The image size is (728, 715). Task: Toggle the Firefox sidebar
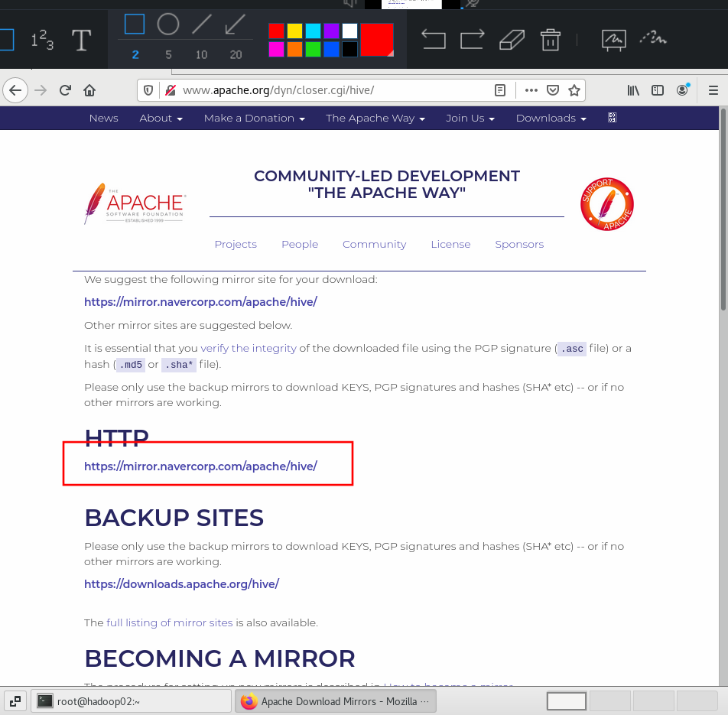(658, 90)
